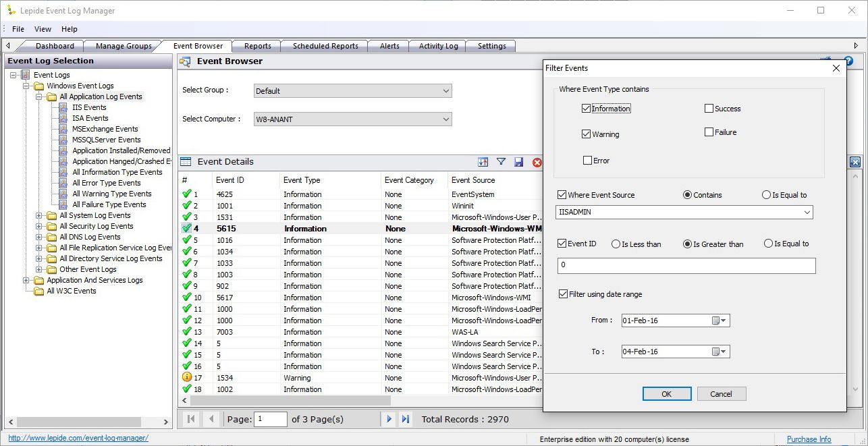Click the sort columns icon in Event Details
868x446 pixels.
pyautogui.click(x=483, y=162)
